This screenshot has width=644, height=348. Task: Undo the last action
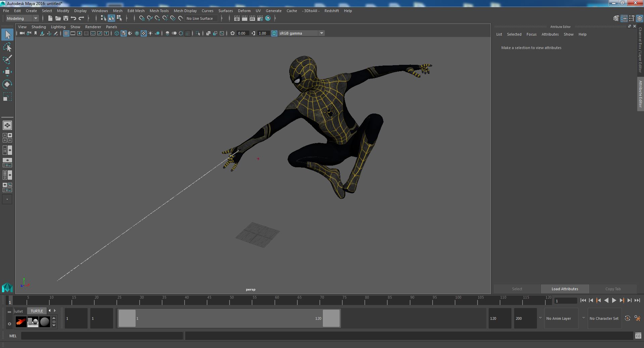click(x=73, y=18)
